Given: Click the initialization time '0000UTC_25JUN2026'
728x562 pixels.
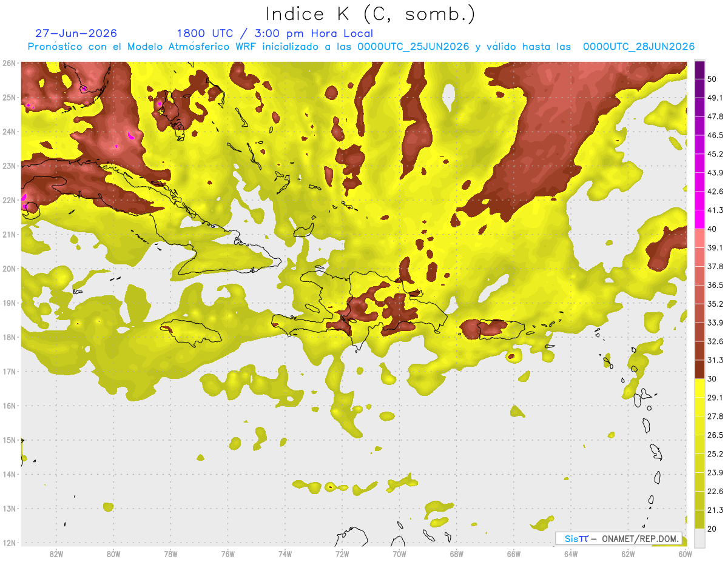Looking at the screenshot, I should click(413, 47).
